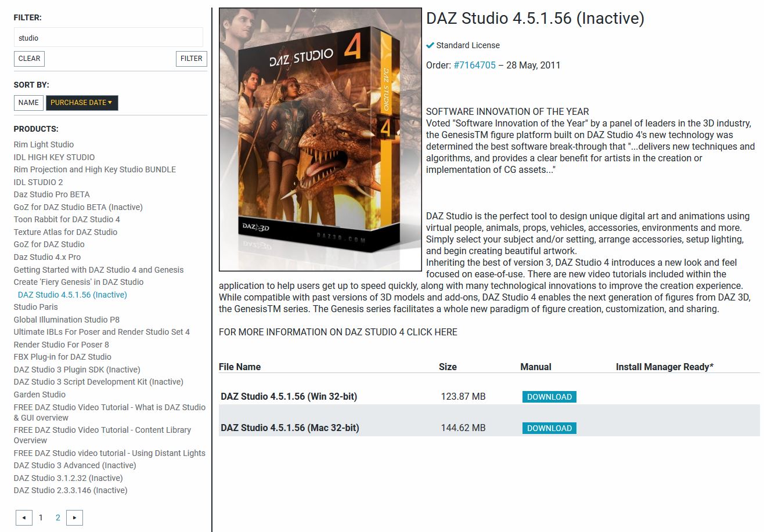The height and width of the screenshot is (532, 764).
Task: Go to page 1 of product list
Action: [41, 517]
